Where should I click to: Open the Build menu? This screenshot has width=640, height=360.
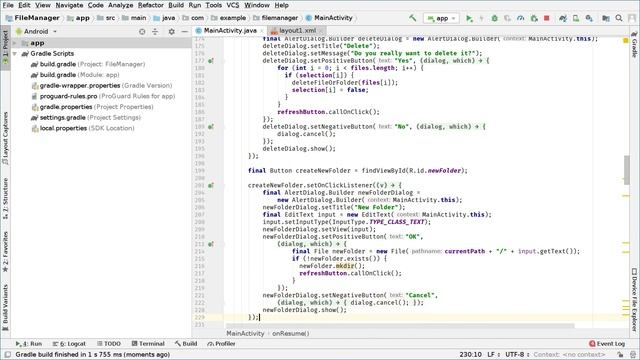pyautogui.click(x=176, y=5)
